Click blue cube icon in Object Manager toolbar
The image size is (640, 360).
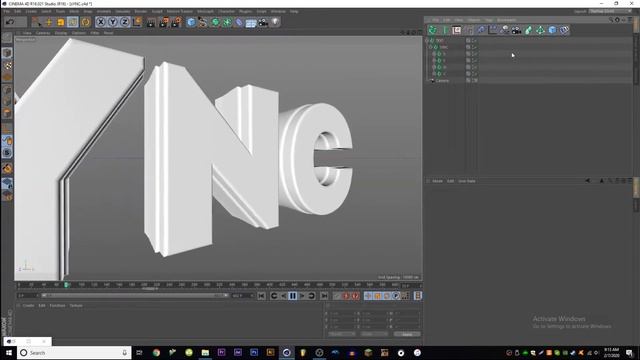coord(552,30)
